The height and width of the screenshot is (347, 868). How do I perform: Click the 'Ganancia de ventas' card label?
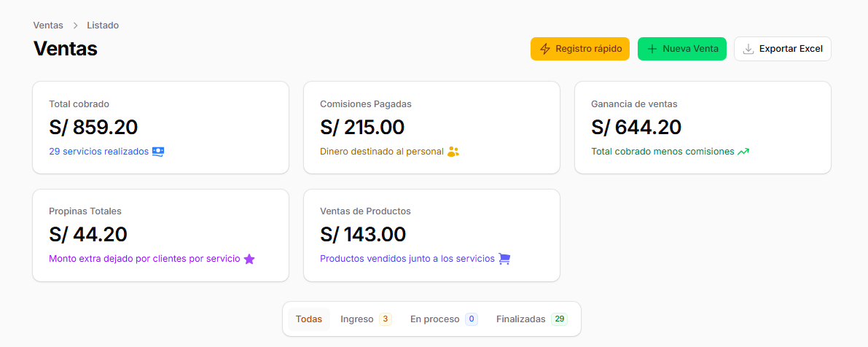(x=634, y=104)
